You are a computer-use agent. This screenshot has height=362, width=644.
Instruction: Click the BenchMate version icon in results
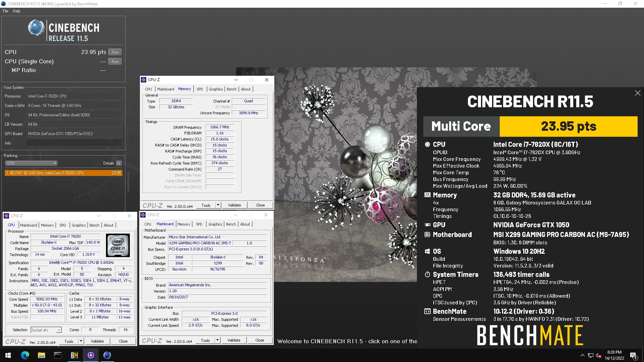(x=427, y=311)
